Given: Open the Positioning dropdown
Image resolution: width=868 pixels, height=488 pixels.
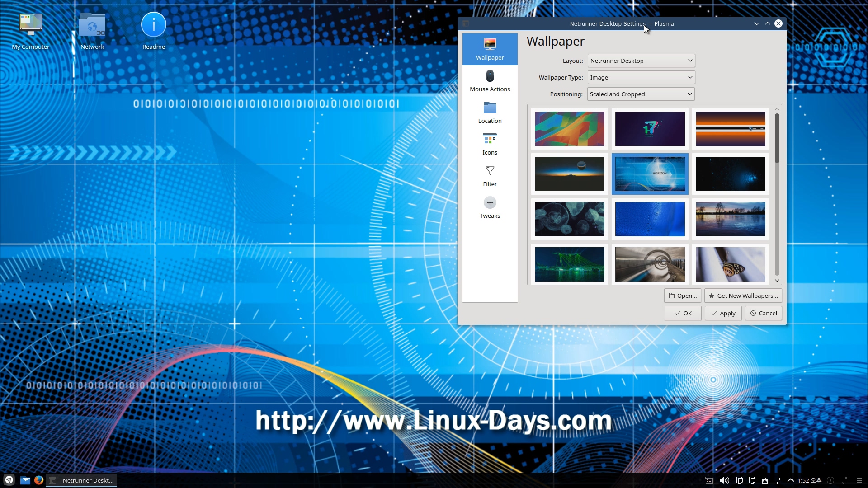Looking at the screenshot, I should point(641,94).
